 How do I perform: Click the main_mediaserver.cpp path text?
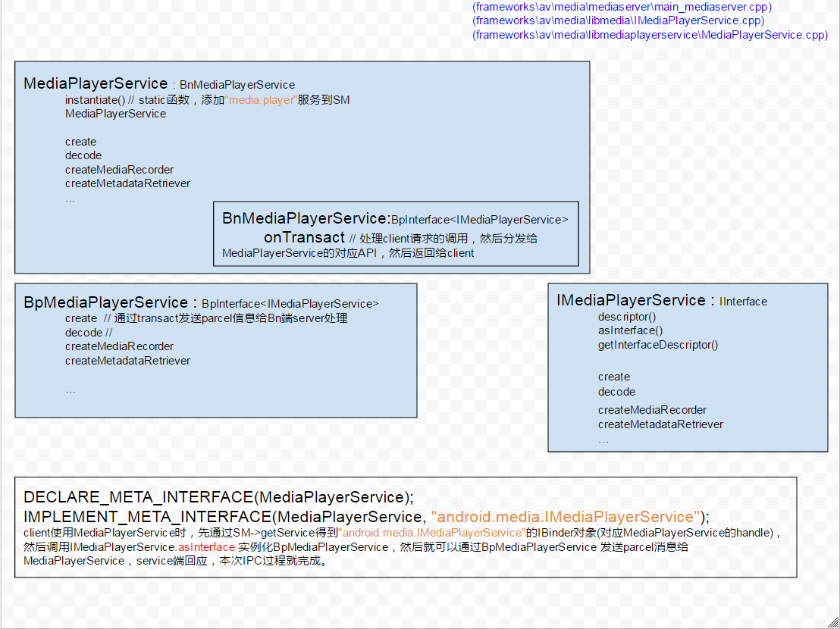click(622, 7)
